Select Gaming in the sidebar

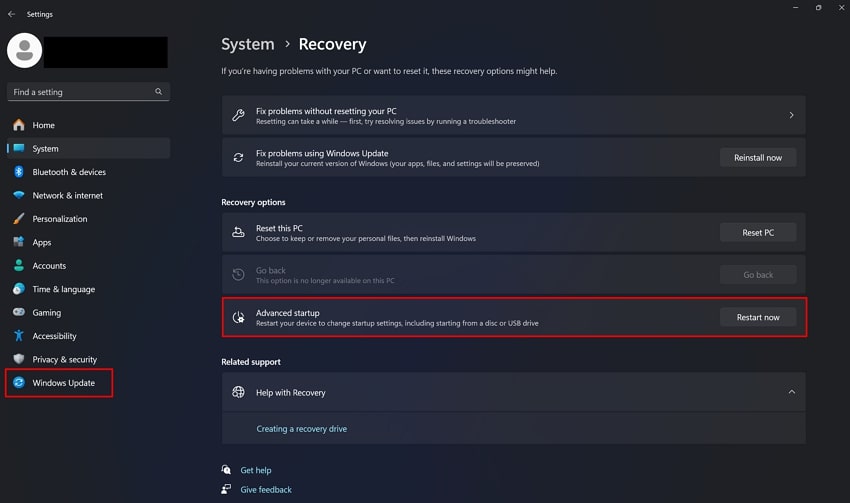46,312
